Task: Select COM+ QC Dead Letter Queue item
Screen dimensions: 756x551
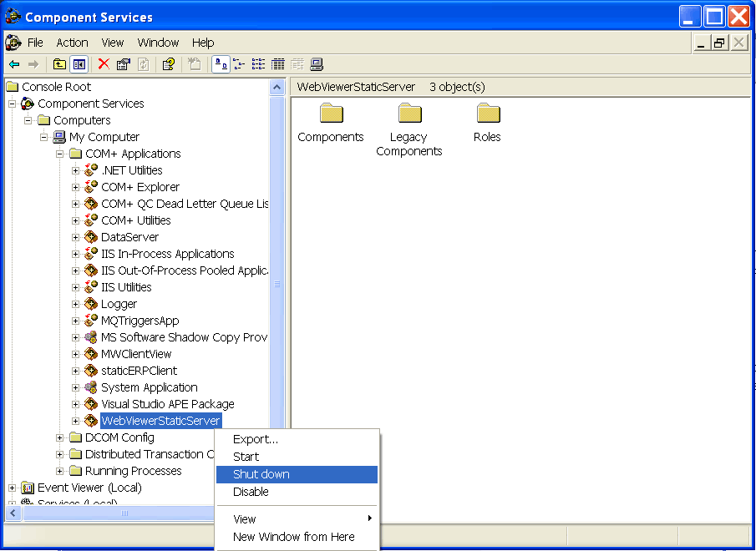Action: 185,204
